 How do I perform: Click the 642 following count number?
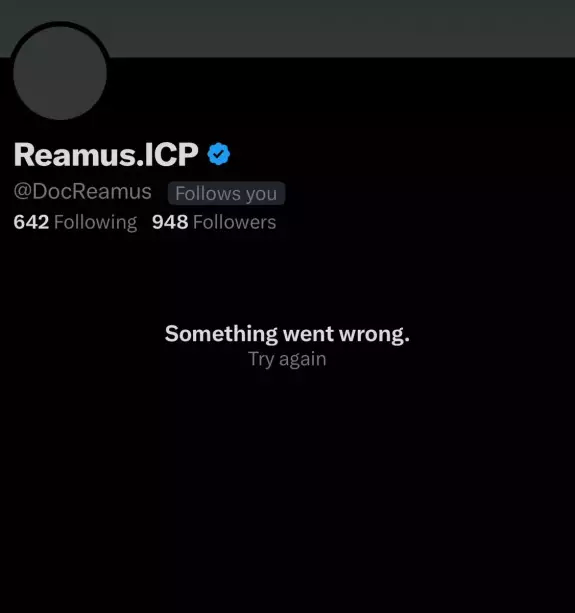[x=31, y=222]
